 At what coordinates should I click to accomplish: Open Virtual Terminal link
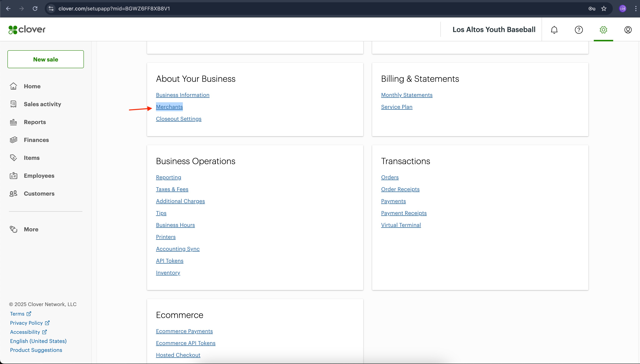tap(401, 225)
